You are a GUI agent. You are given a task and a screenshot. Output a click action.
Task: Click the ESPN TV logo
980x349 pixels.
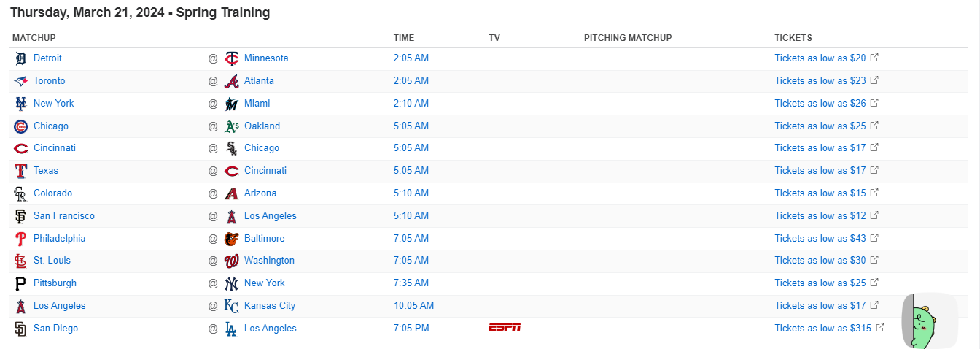(505, 327)
